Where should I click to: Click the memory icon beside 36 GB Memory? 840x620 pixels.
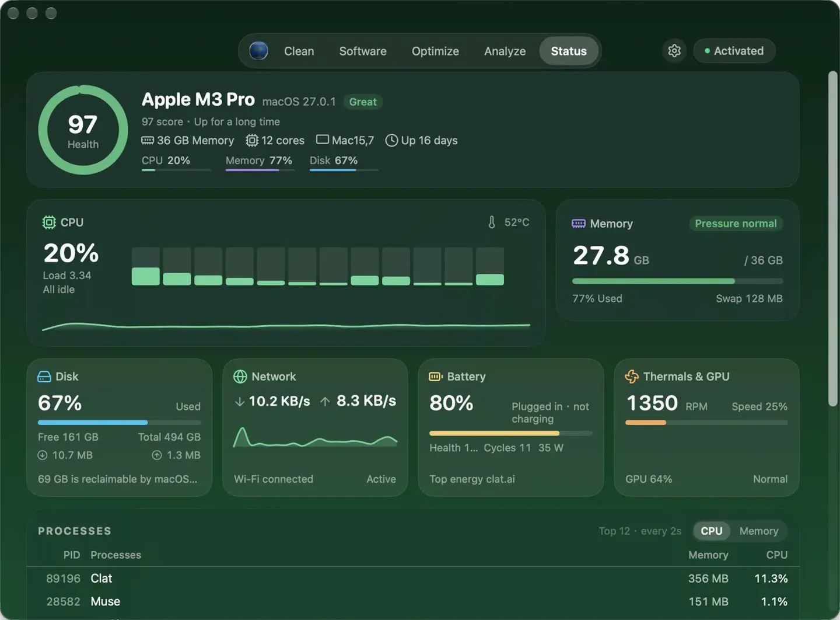point(148,141)
